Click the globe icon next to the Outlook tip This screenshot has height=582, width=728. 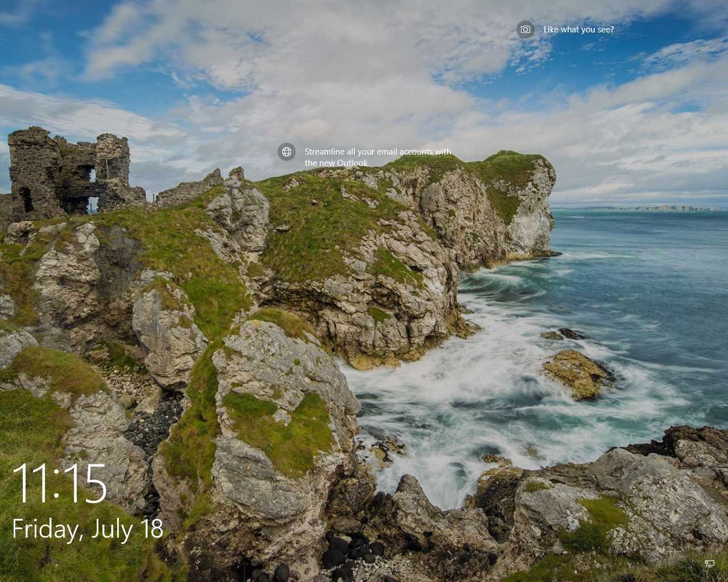click(287, 152)
